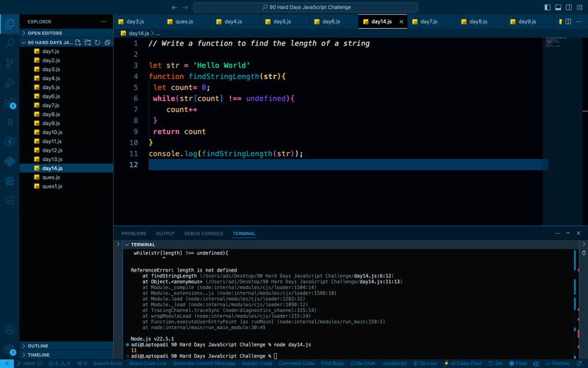Screen dimensions: 588x368
Task: Refresh the explorer file tree
Action: [98, 43]
